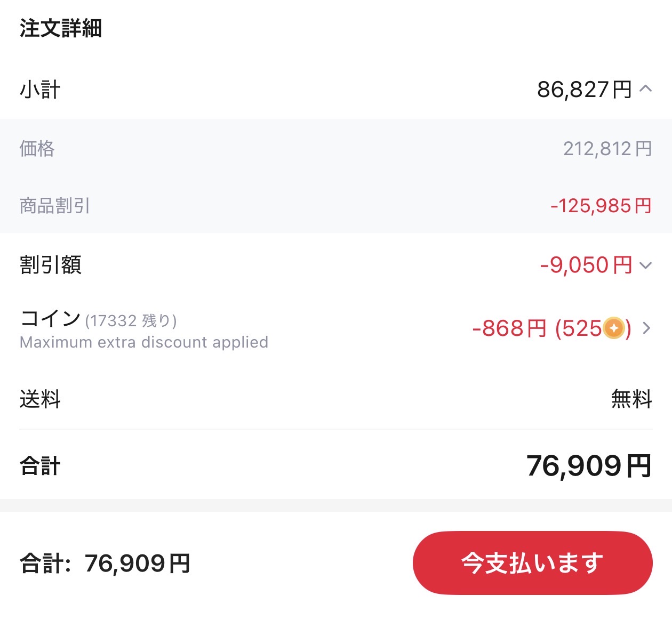Tap the 無料 free shipping text
This screenshot has width=672, height=628.
coord(631,399)
